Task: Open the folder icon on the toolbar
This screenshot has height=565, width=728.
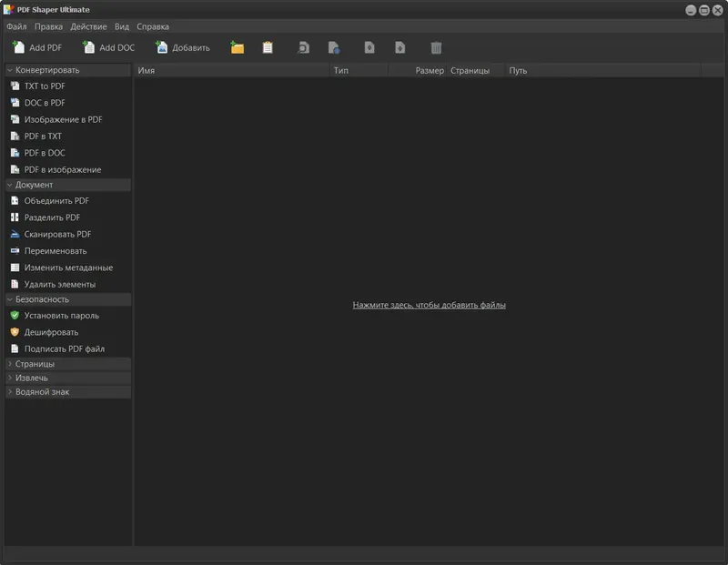Action: coord(236,47)
